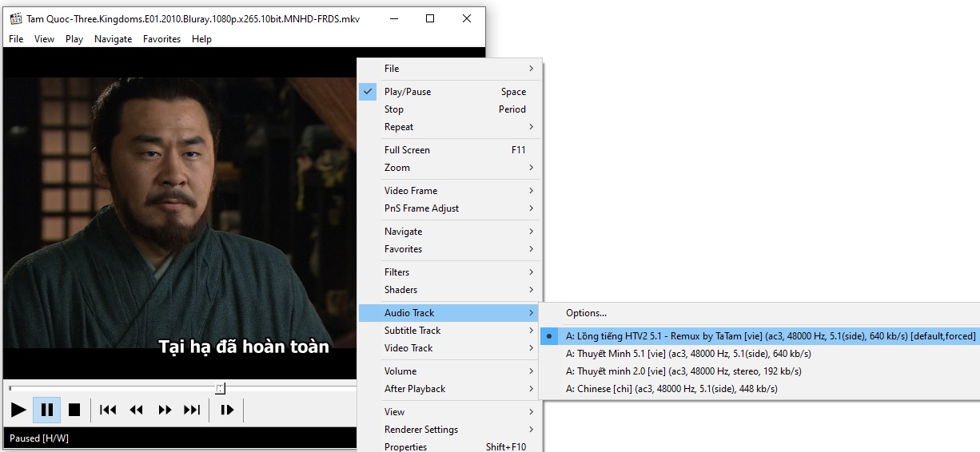Skip to previous file with skip-back icon
980x452 pixels.
(x=108, y=410)
